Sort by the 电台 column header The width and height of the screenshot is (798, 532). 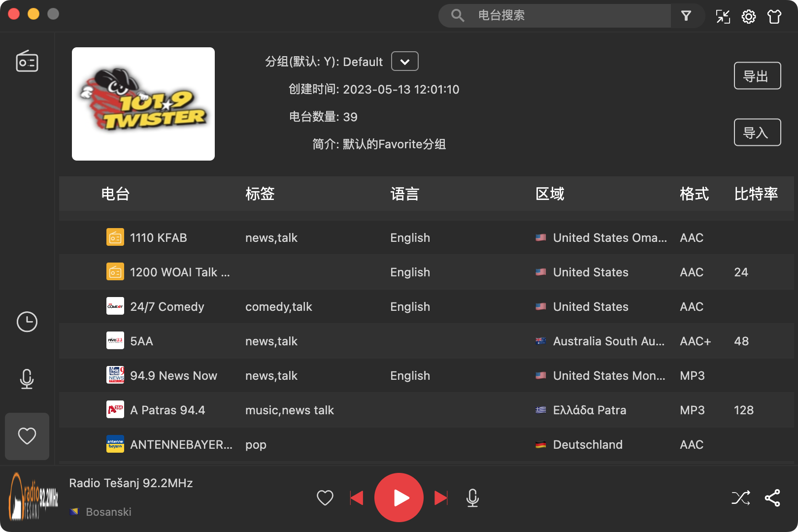115,194
